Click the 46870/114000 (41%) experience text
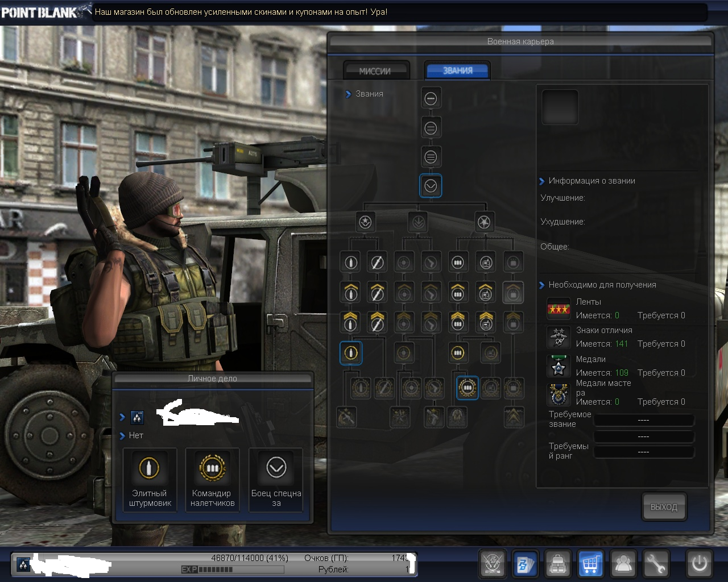 [250, 558]
